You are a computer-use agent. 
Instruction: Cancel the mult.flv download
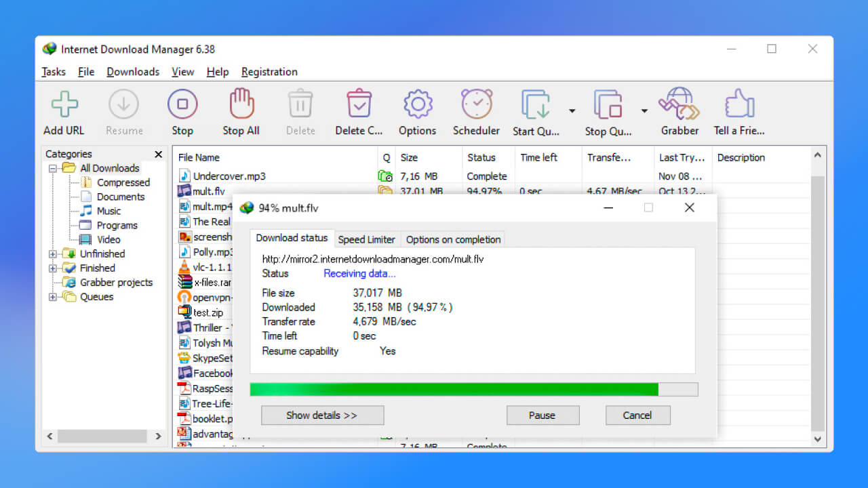click(637, 415)
